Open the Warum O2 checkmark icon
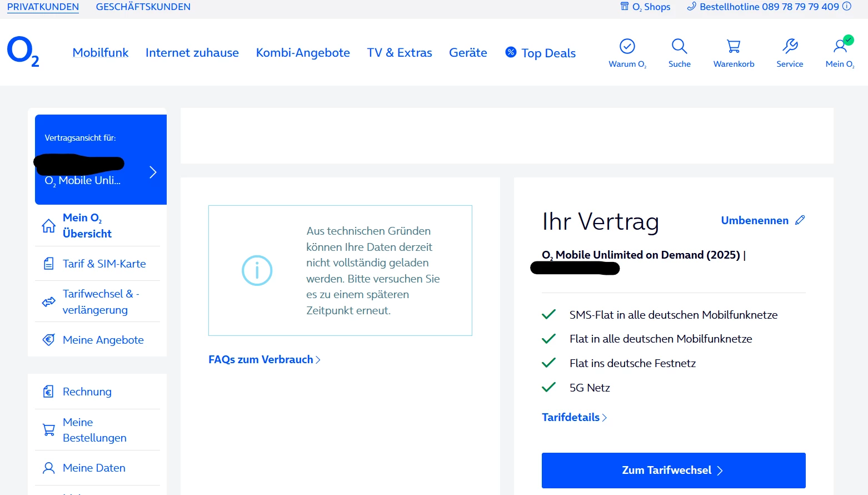The height and width of the screenshot is (495, 868). 627,46
